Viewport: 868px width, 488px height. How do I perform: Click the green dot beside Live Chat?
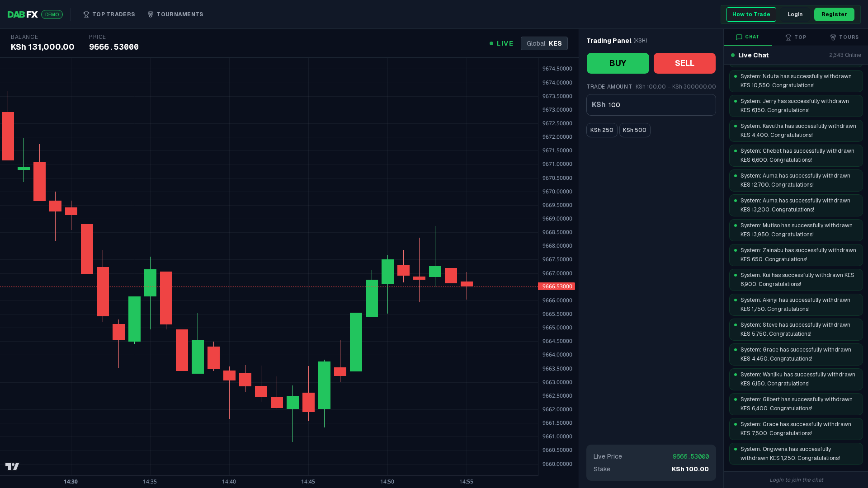pos(733,55)
